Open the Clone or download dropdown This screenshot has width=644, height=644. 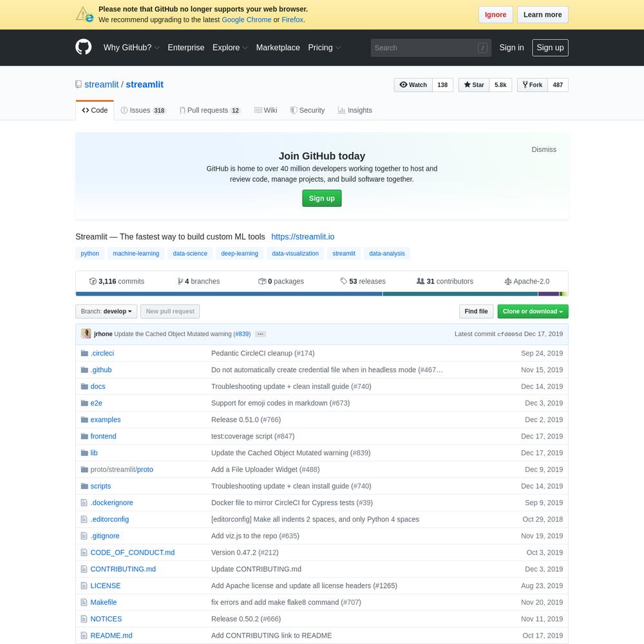coord(533,311)
